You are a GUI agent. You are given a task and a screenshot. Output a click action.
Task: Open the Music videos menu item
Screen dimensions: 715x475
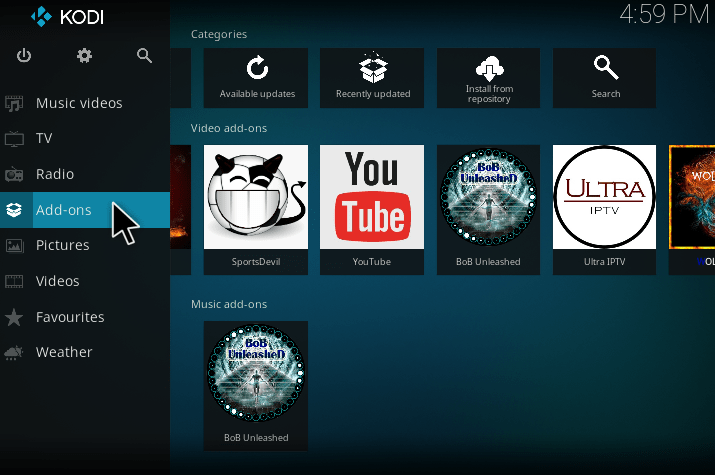(85, 103)
